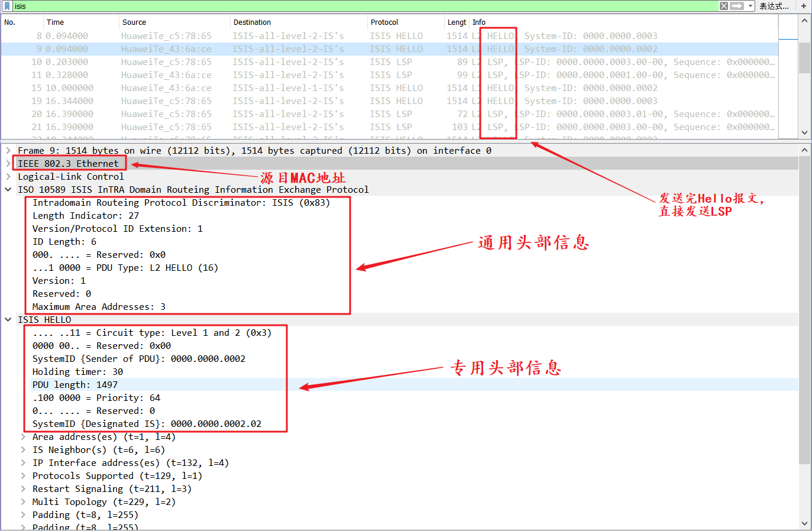This screenshot has width=812, height=531.
Task: Clear the isis display filter
Action: tap(724, 6)
